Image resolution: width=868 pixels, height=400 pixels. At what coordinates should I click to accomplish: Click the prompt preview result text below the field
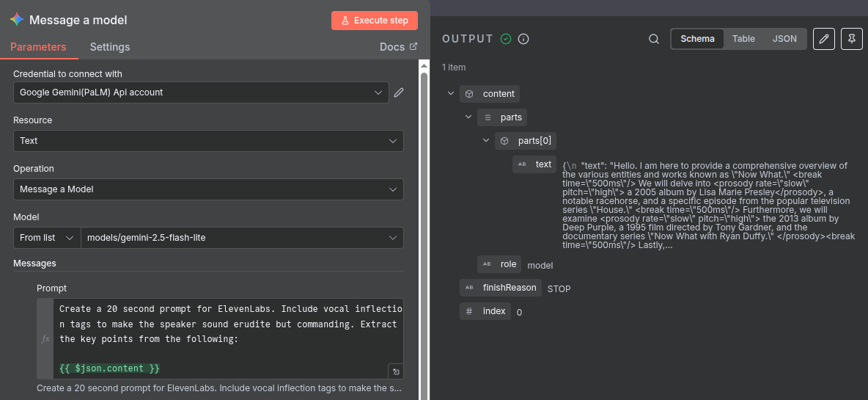219,388
